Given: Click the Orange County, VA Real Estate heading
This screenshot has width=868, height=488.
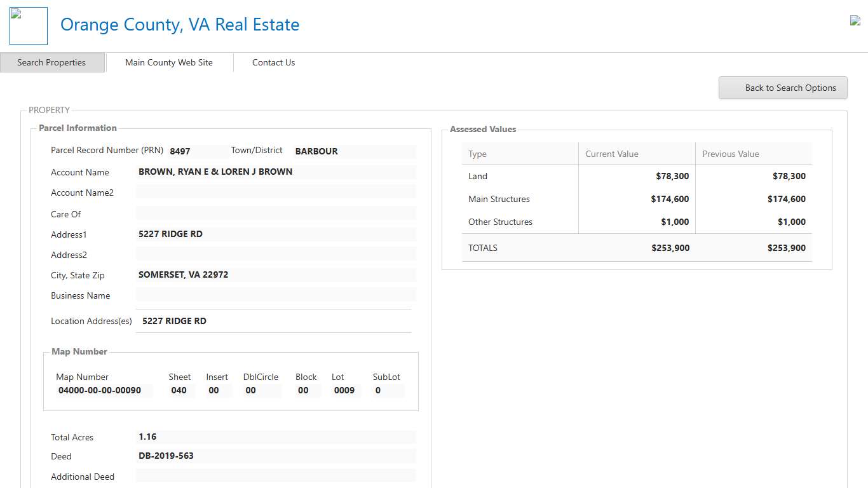Looking at the screenshot, I should 180,24.
